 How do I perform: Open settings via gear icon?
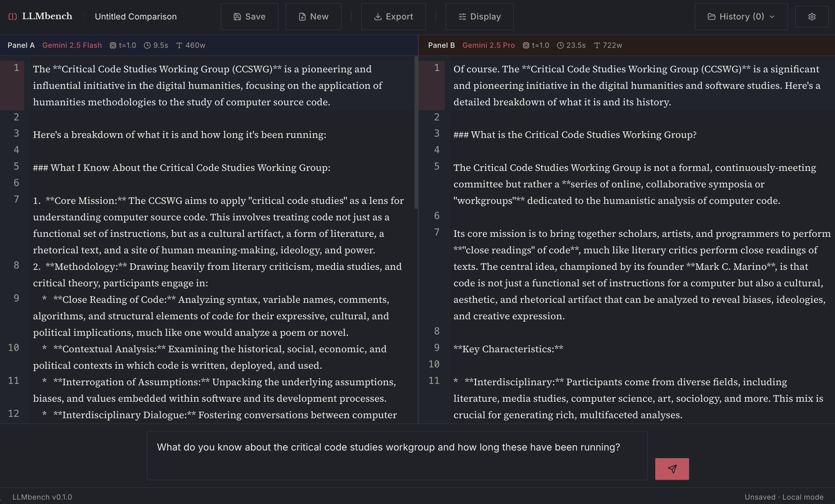coord(811,16)
